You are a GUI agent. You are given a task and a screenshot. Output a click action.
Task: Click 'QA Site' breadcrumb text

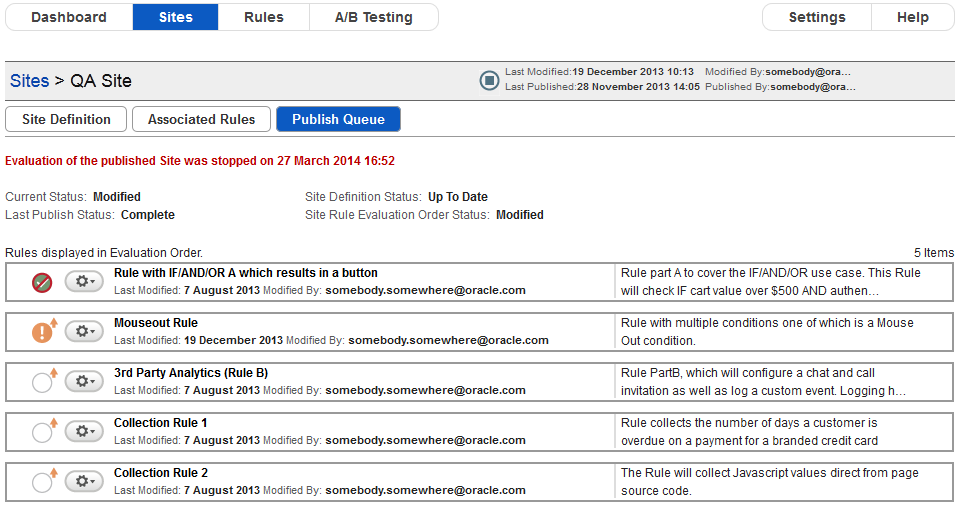[101, 81]
